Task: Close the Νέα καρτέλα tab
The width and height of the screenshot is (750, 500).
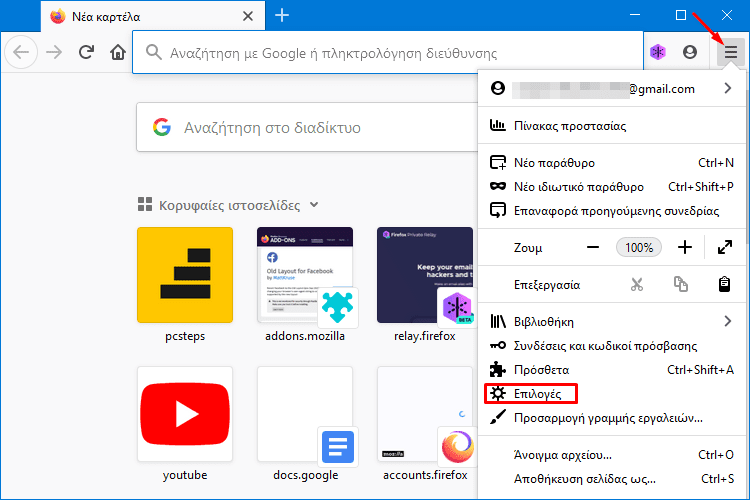Action: point(248,16)
